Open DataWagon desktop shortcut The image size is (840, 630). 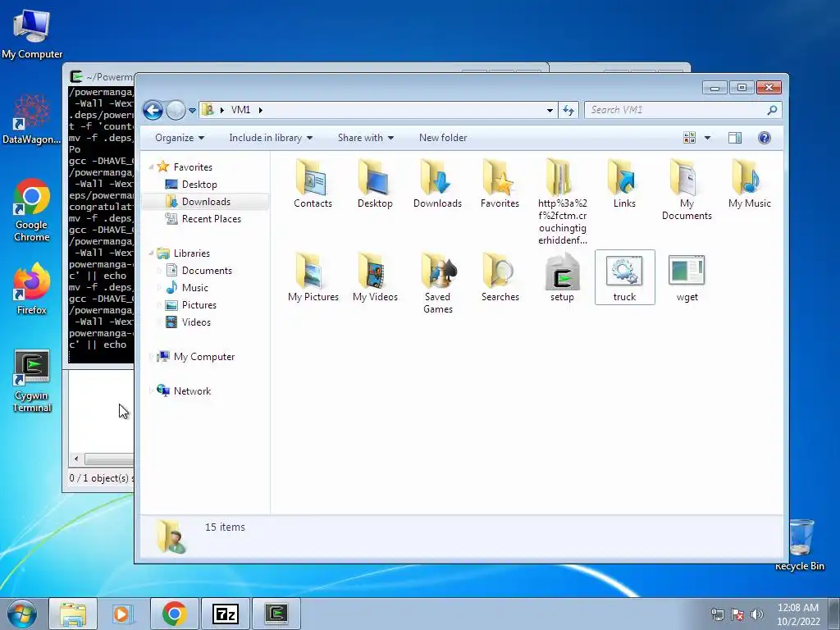pyautogui.click(x=32, y=119)
